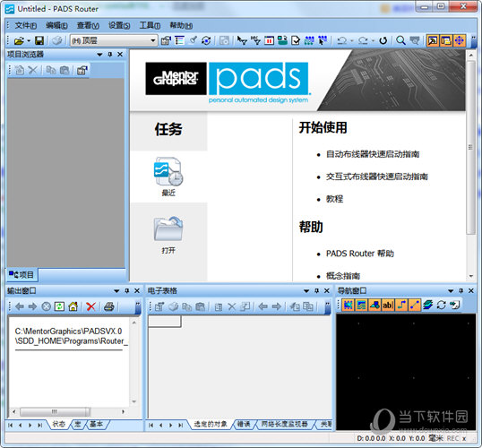
Task: Click the Redo arrow icon
Action: [363, 40]
